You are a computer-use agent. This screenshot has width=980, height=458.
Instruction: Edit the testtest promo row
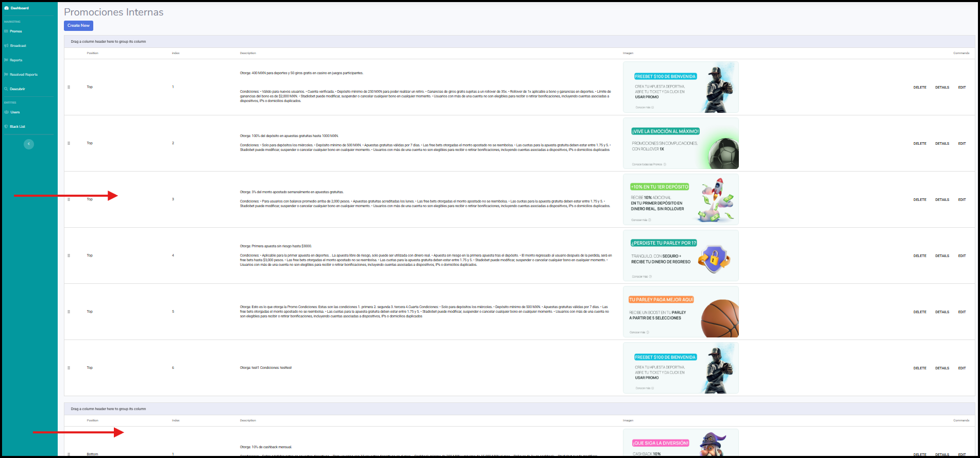pos(962,368)
